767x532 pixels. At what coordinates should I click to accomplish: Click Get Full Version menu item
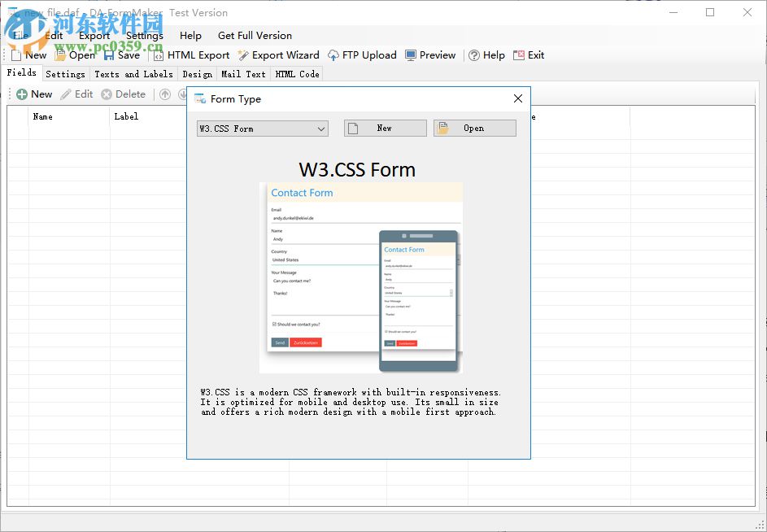click(255, 36)
